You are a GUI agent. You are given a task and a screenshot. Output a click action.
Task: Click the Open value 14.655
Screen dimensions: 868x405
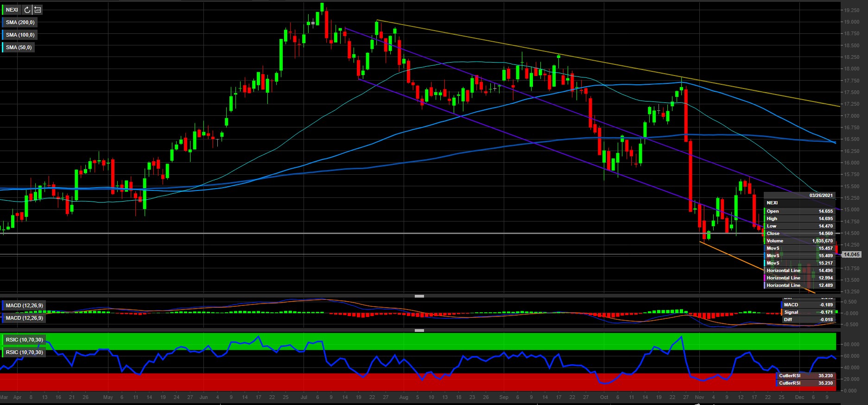(825, 211)
